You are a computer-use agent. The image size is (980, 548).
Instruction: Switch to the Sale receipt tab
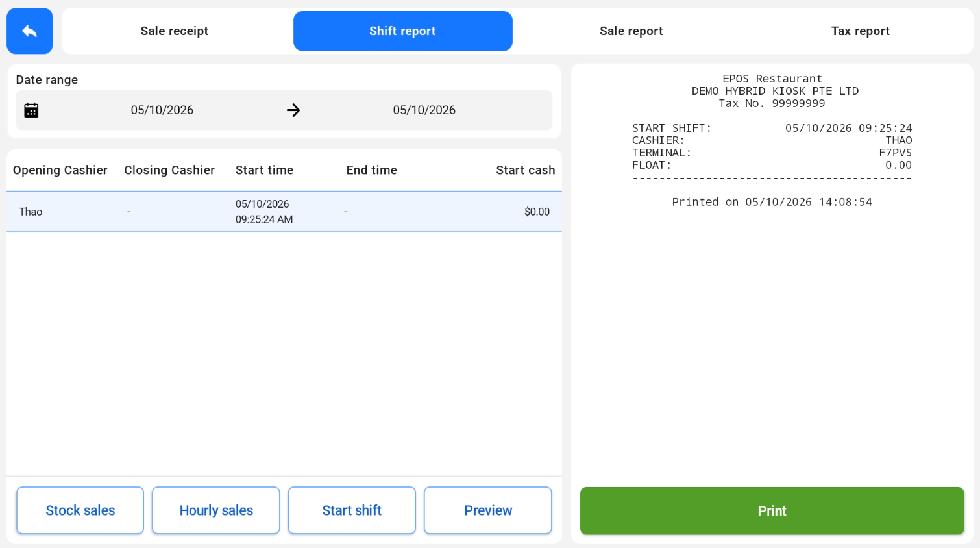[x=175, y=31]
